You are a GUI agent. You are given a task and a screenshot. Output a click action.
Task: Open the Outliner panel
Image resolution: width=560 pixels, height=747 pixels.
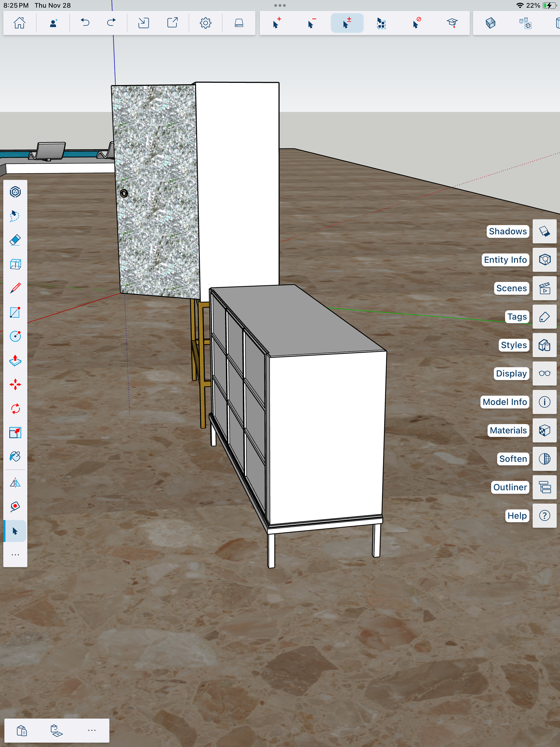tap(544, 487)
